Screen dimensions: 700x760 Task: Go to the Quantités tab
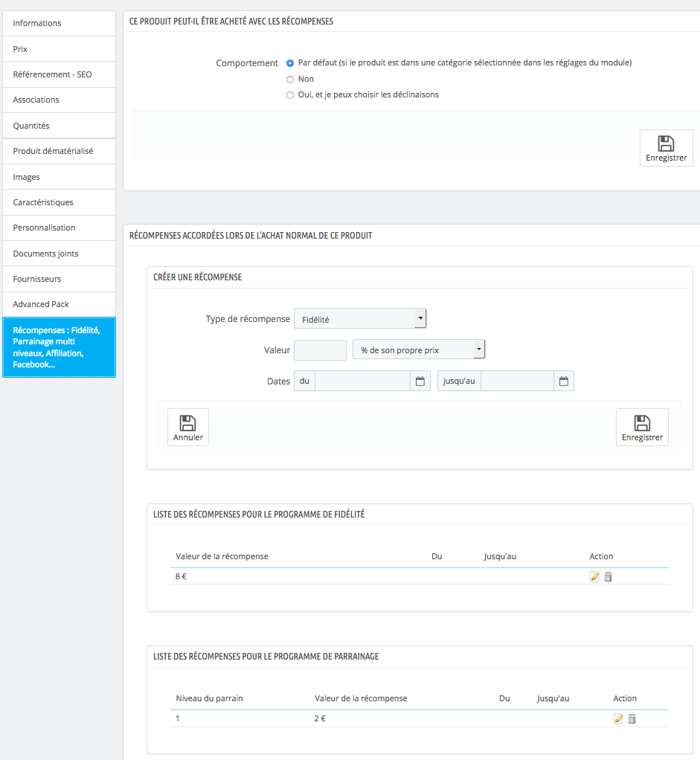click(x=58, y=126)
